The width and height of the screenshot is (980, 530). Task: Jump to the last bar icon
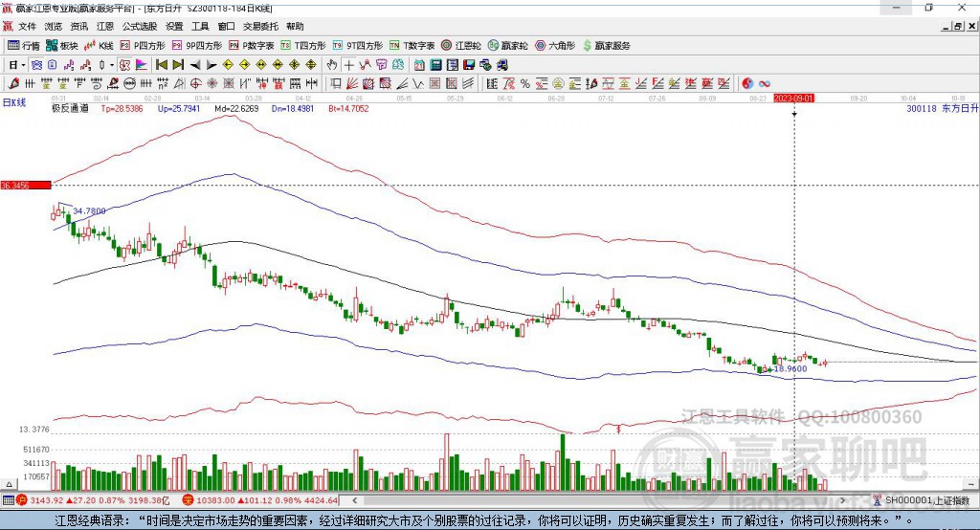[178, 64]
